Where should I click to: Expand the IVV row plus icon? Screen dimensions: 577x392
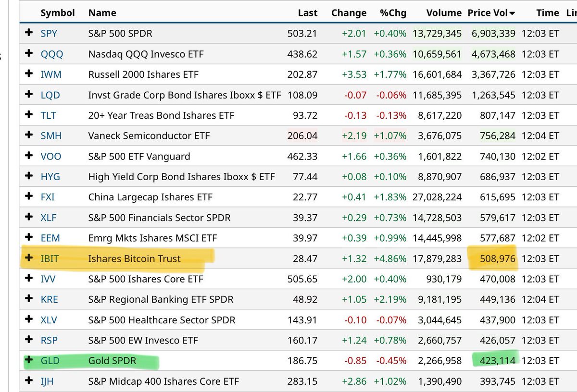29,279
